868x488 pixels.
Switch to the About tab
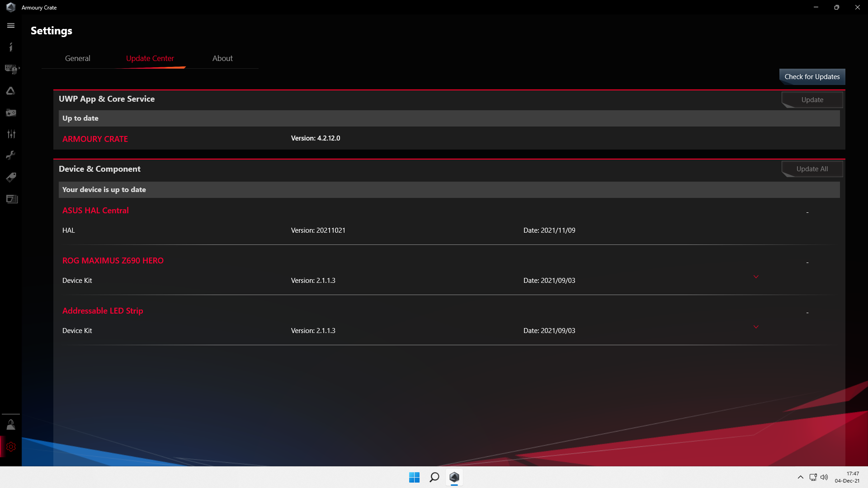[222, 58]
